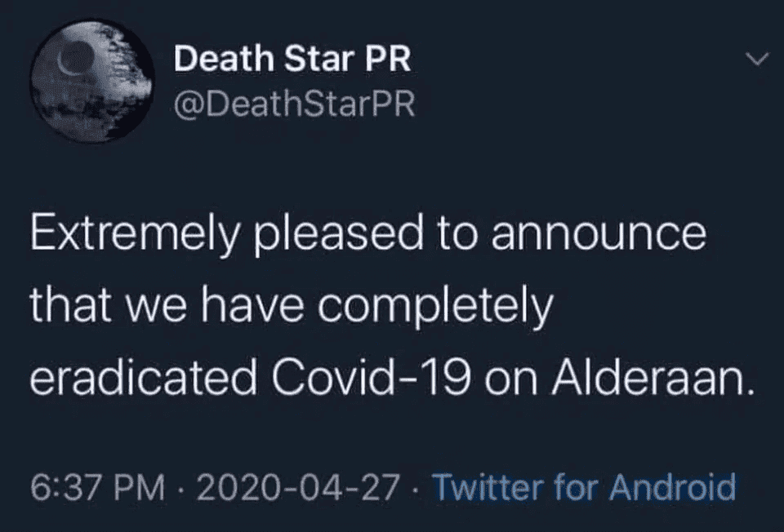This screenshot has height=532, width=784.
Task: Open the Twitter for Android source link
Action: pos(583,487)
